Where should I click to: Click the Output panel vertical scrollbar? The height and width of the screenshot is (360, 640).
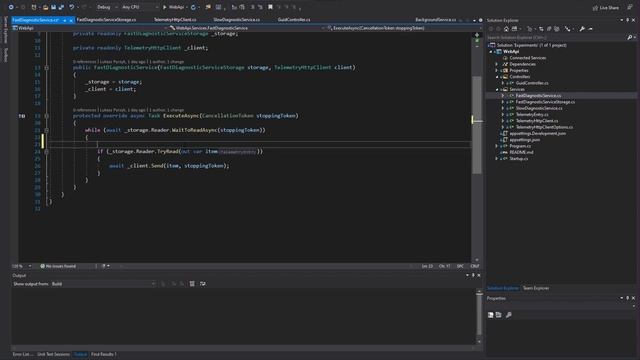coord(479,315)
